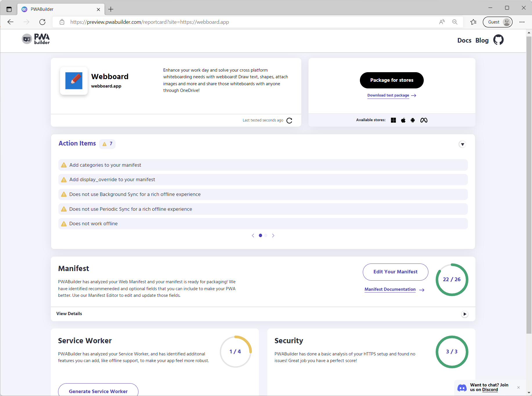Image resolution: width=532 pixels, height=396 pixels.
Task: Select the second action items page dot
Action: click(266, 236)
